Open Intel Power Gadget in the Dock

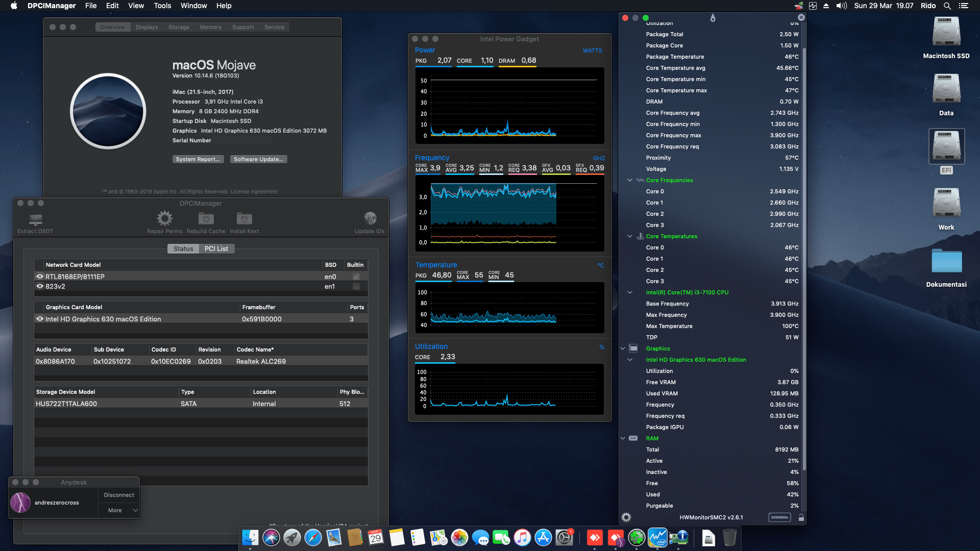point(658,538)
